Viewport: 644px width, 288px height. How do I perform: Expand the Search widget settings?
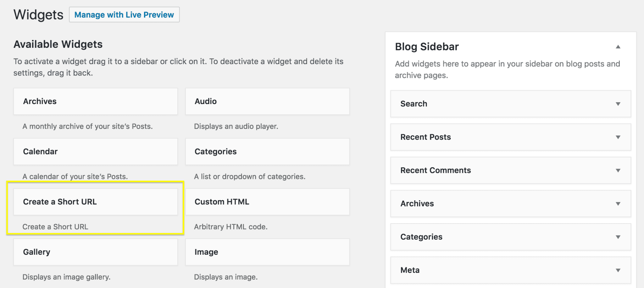click(619, 104)
